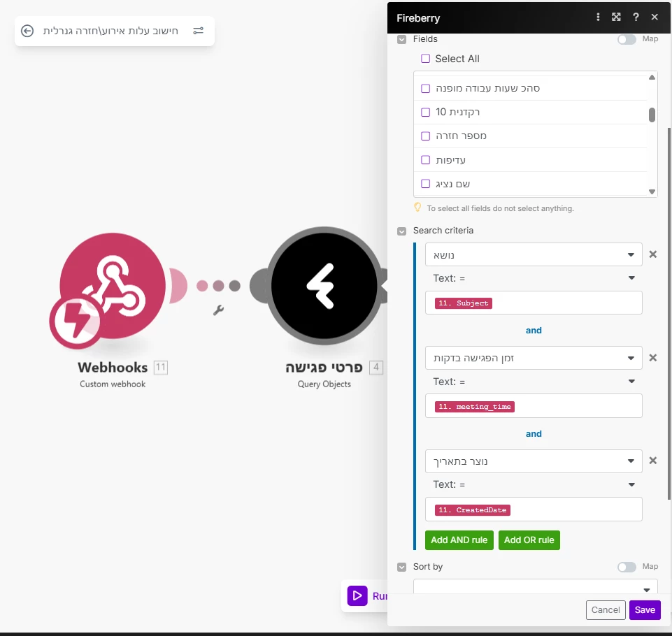Image resolution: width=672 pixels, height=636 pixels.
Task: Click the 11. meeting_time mapped tag
Action: (x=474, y=407)
